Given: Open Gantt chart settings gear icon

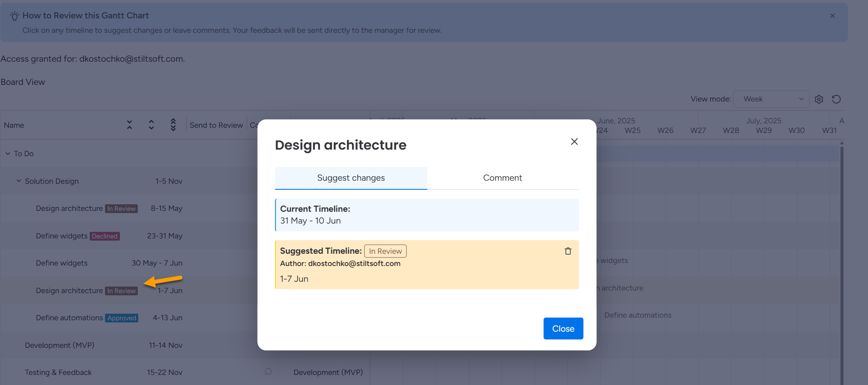Looking at the screenshot, I should 819,99.
